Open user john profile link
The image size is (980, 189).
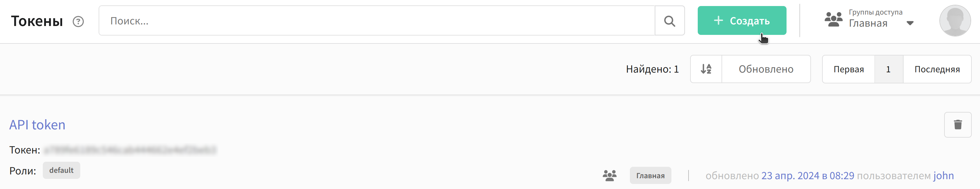point(943,176)
